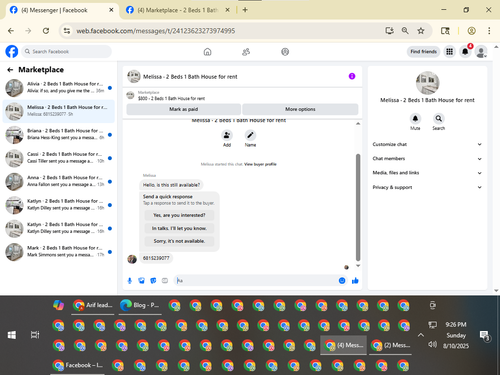Open the Arif lead... taskbar window
Viewport: 500px width, 375px height.
(x=93, y=305)
